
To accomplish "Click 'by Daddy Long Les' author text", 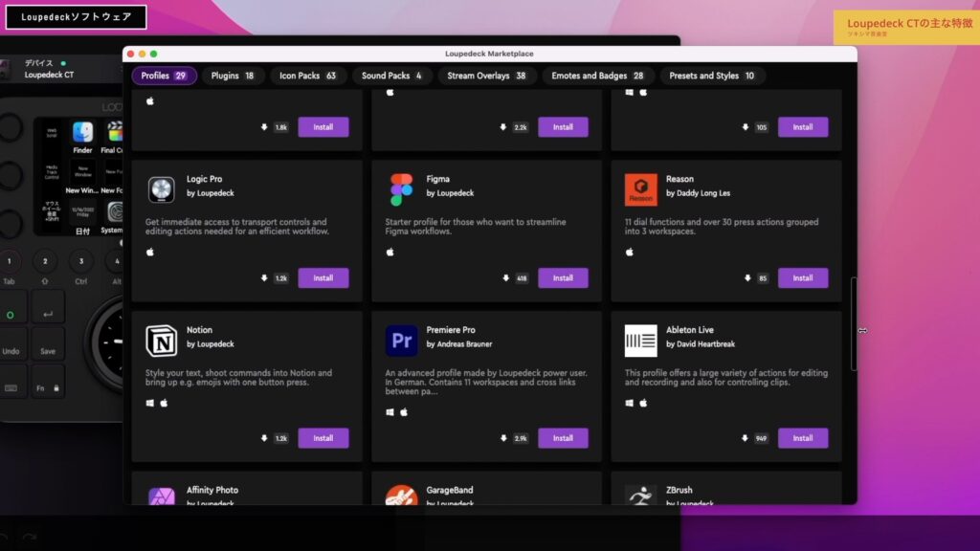I will 698,193.
